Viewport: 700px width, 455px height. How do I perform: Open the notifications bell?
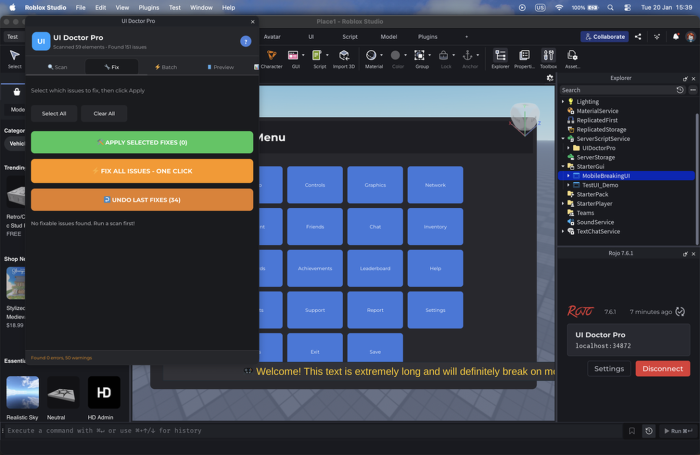675,37
